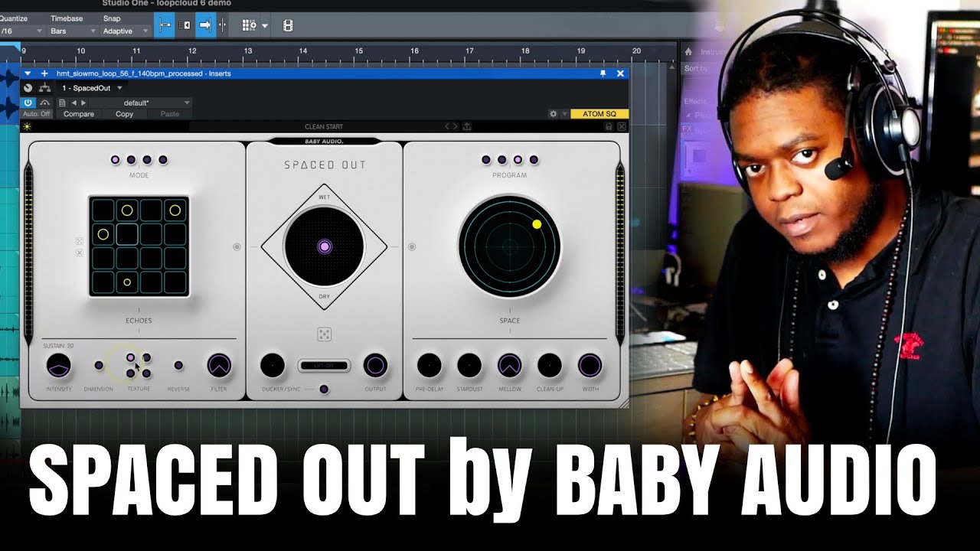Toggle the first snap tool icon in the toolbar
The height and width of the screenshot is (551, 980).
coord(164,25)
